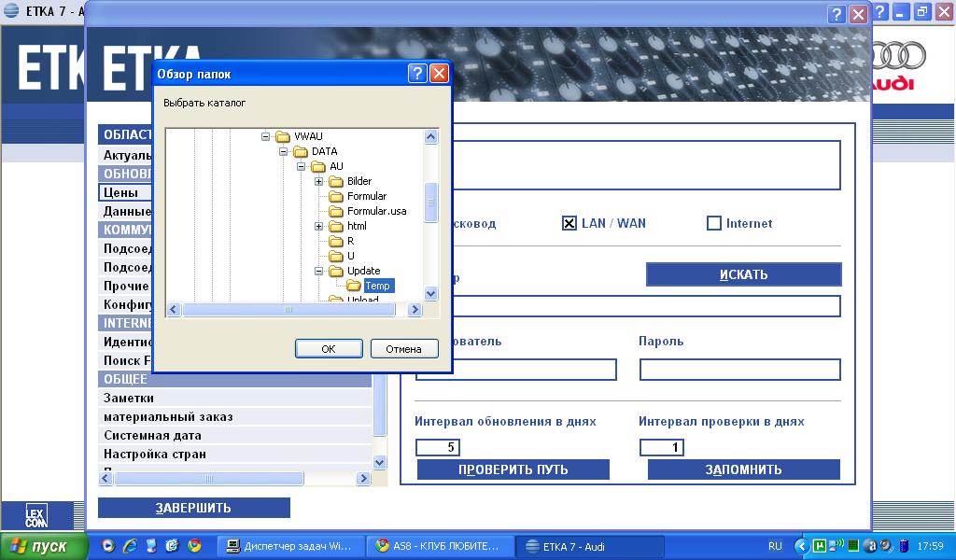Screen dimensions: 956x560
Task: Select Заметки in the left menu
Action: pos(129,398)
